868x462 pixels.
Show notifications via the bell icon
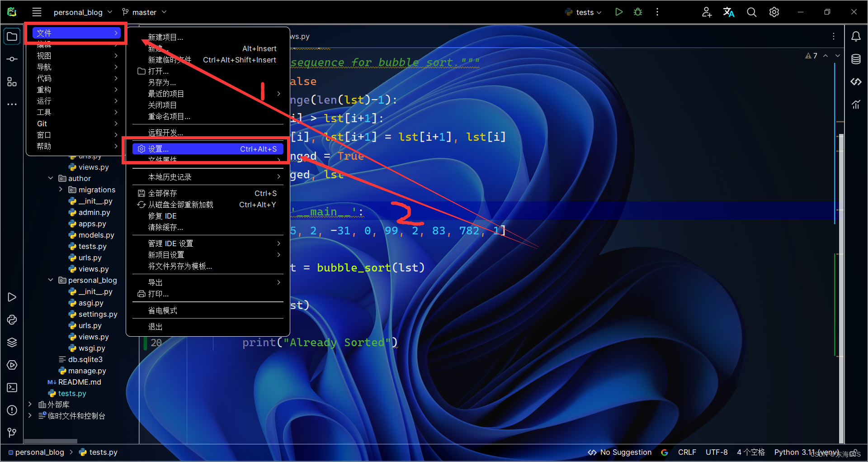[856, 37]
